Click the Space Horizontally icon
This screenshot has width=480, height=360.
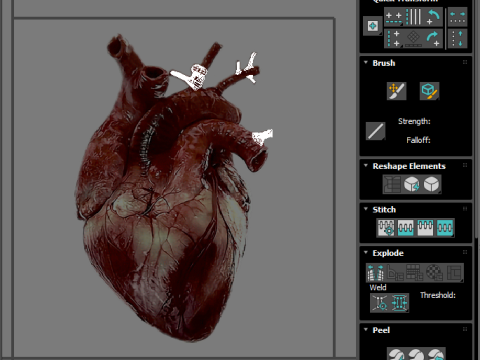click(x=457, y=17)
